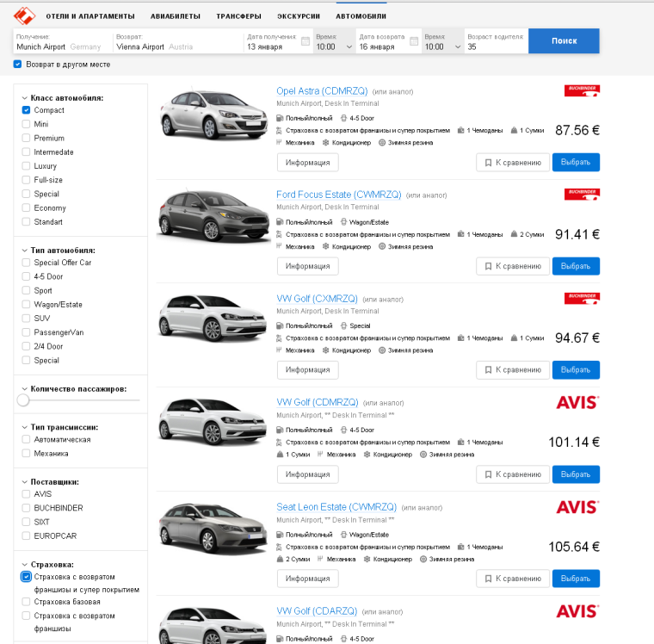Toggle the return at different location checkbox

click(17, 64)
